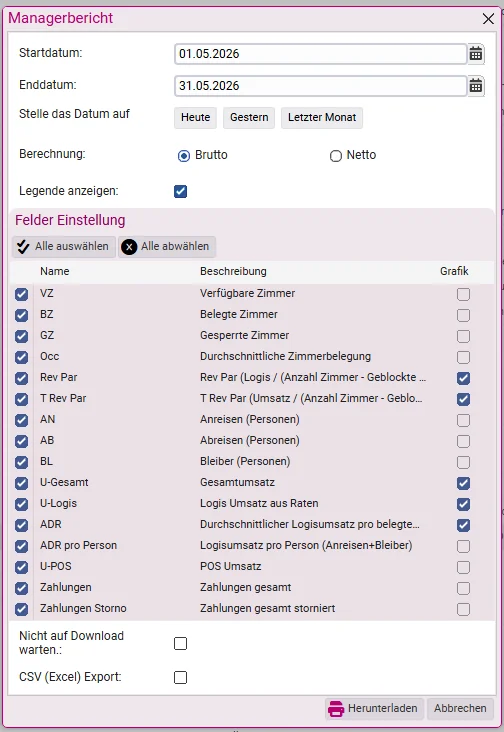504x732 pixels.
Task: Click the Alle abwählen X icon
Action: point(129,246)
